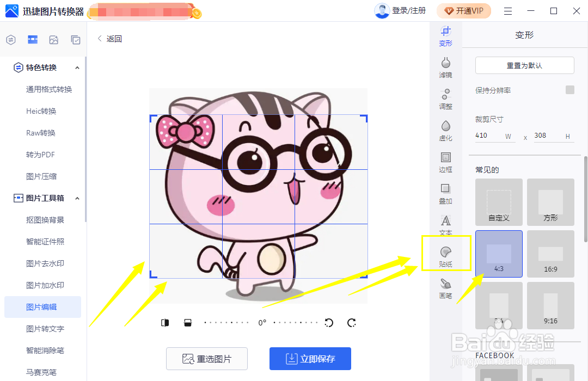Open the 叠加 overlay tool
The height and width of the screenshot is (381, 588).
(x=445, y=194)
